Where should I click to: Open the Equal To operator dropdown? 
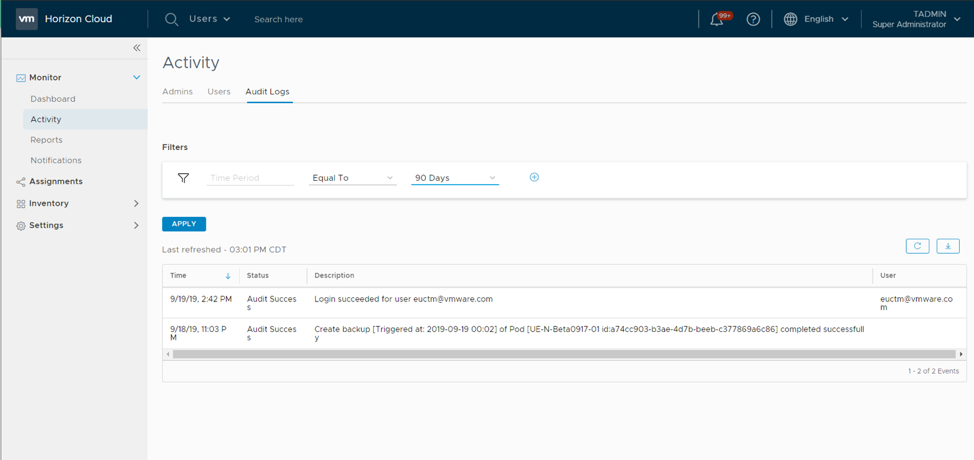pos(352,178)
